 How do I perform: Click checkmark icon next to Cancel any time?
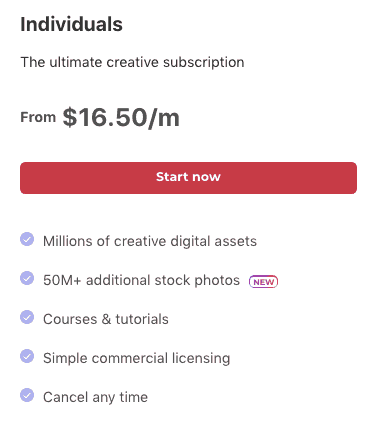[27, 395]
